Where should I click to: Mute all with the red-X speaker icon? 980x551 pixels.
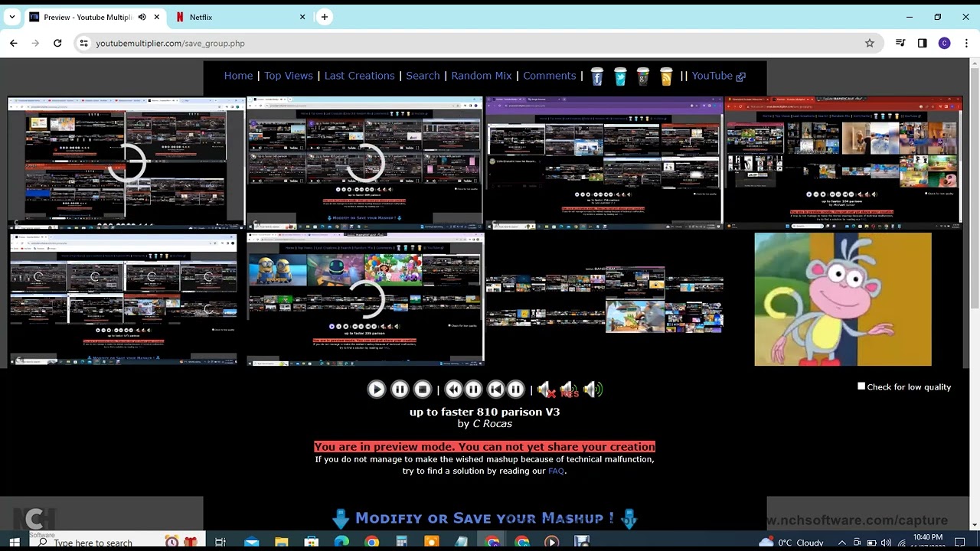click(x=546, y=390)
